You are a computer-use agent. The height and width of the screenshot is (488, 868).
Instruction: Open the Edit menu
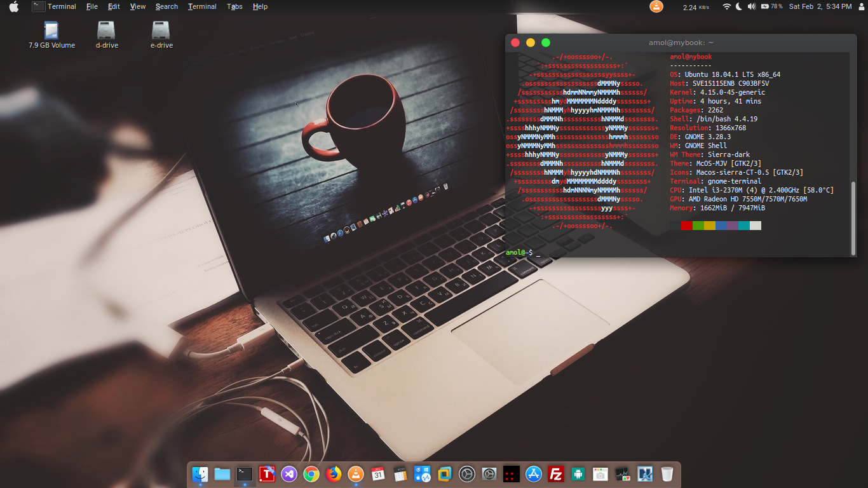(114, 6)
